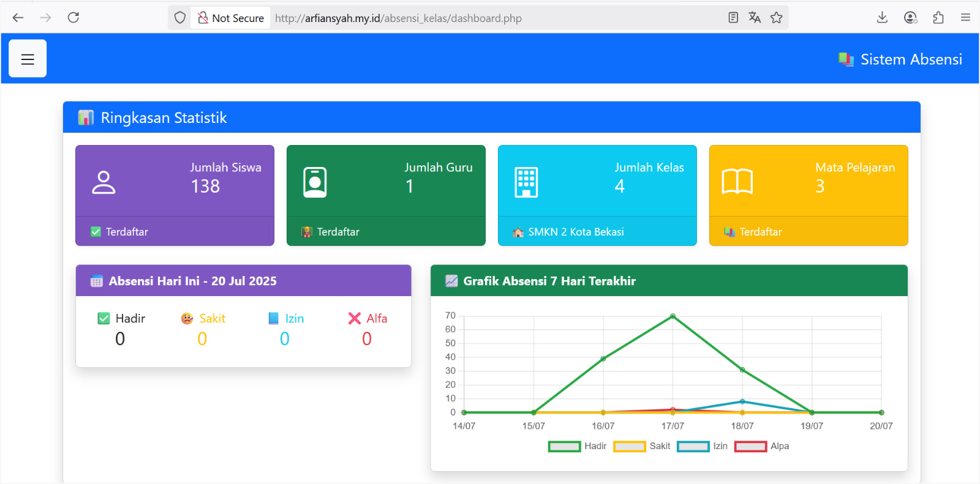Click the Sistem Absensi brand link
This screenshot has width=980, height=484.
[x=900, y=59]
